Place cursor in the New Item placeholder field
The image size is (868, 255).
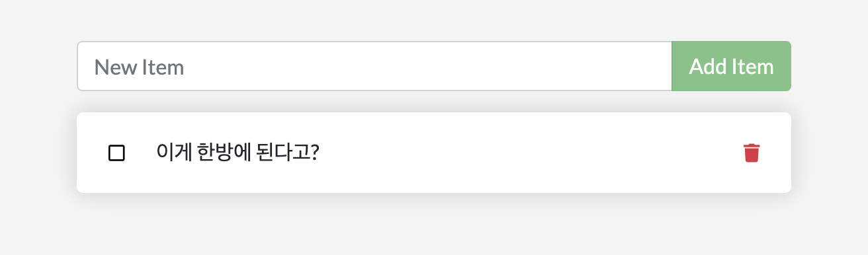click(374, 66)
